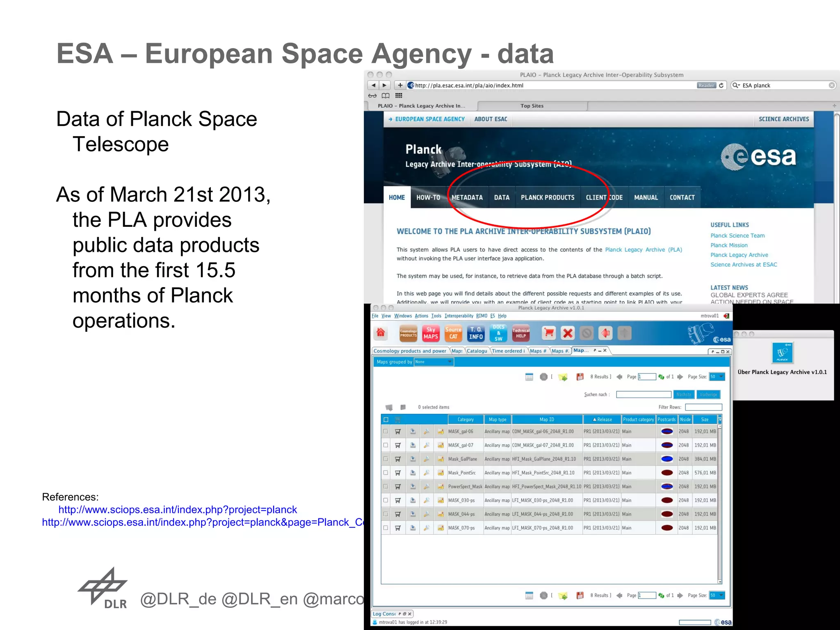Click logout icon next to mtrova01
The width and height of the screenshot is (840, 630).
[x=726, y=316]
